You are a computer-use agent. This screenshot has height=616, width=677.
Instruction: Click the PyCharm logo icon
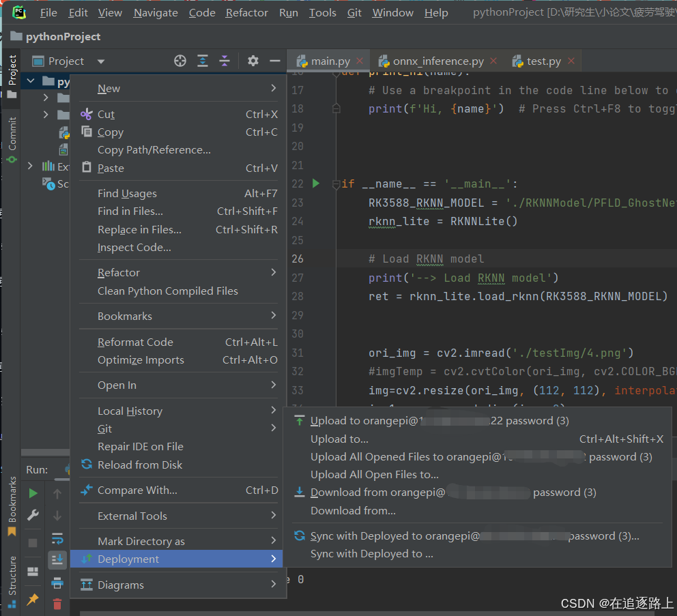[19, 12]
